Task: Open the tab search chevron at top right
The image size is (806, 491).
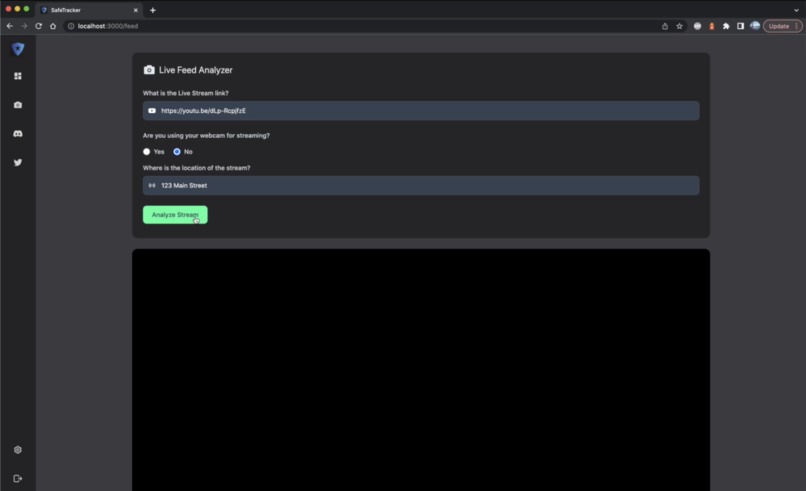Action: click(x=796, y=10)
